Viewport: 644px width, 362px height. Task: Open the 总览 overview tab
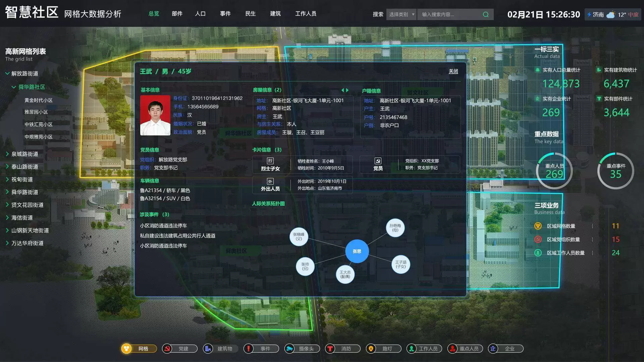[154, 14]
